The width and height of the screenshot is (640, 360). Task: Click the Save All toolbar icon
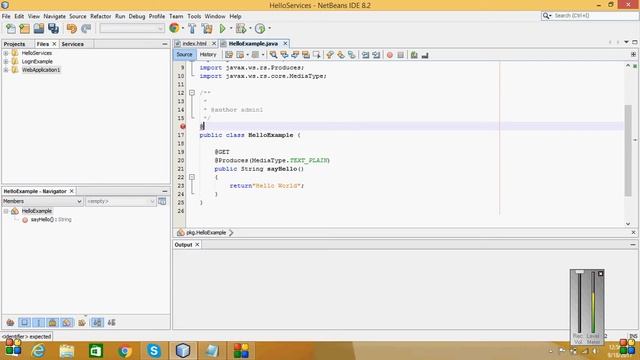(x=53, y=29)
